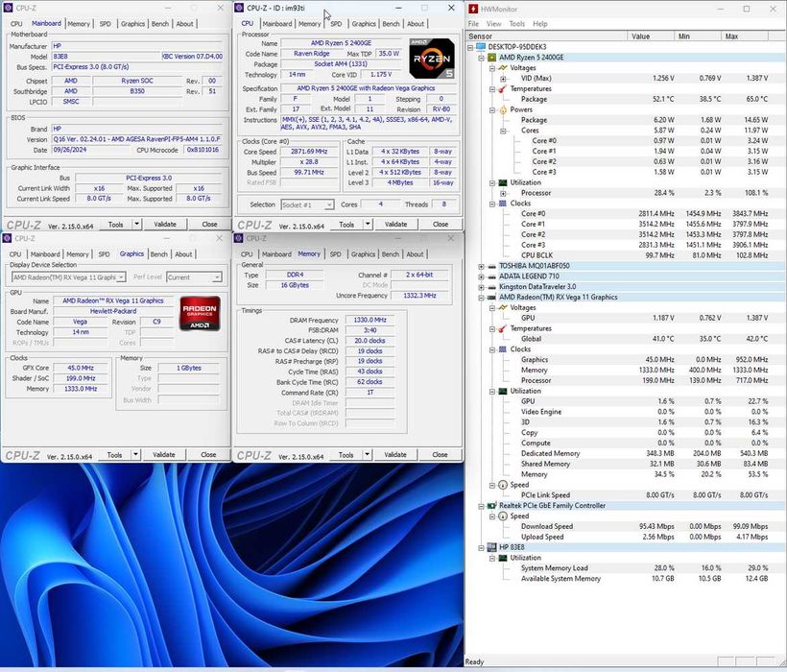Click the TOSHIBA MQ01ABF050 drive icon
This screenshot has height=672, width=787.
[x=492, y=266]
